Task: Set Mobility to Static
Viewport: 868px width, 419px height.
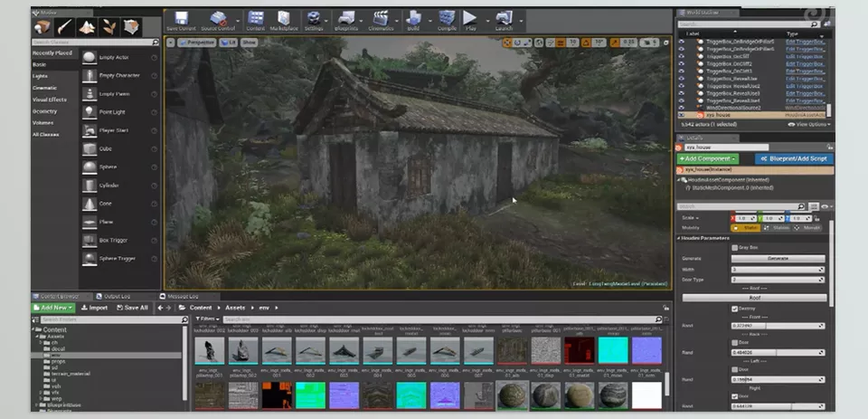Action: 745,228
